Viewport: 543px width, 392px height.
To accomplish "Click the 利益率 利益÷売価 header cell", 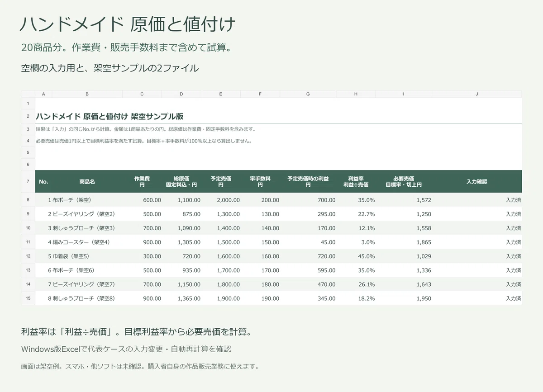I will pyautogui.click(x=356, y=181).
